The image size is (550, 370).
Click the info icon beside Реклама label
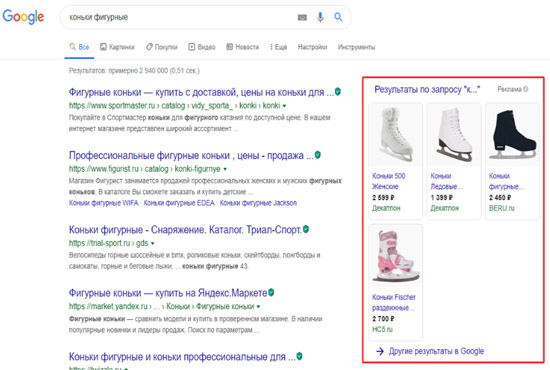(x=525, y=89)
